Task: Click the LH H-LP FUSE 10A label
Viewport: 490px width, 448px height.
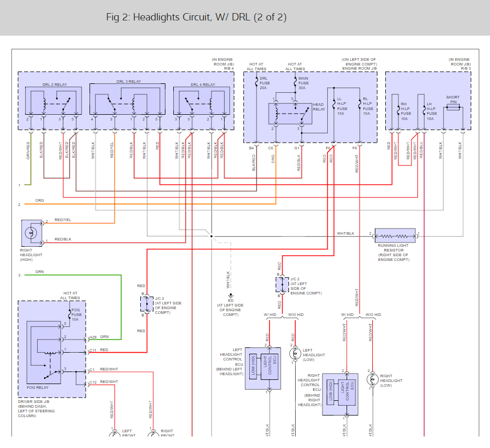Action: click(x=432, y=112)
